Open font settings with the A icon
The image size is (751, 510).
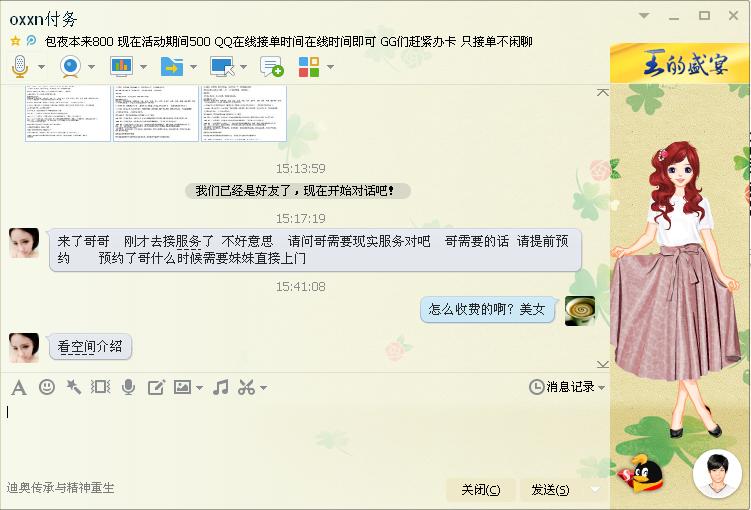tap(19, 387)
